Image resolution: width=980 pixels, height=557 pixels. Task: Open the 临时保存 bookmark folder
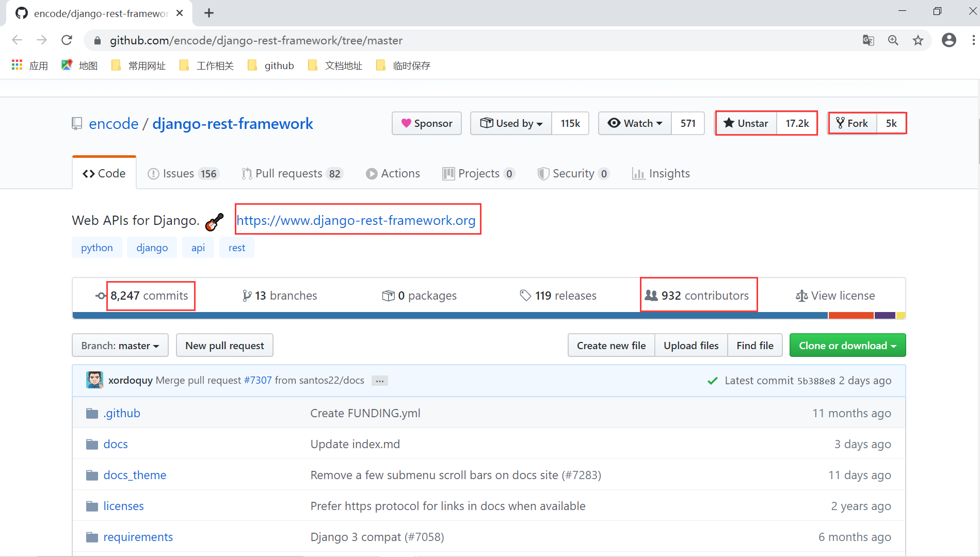403,65
